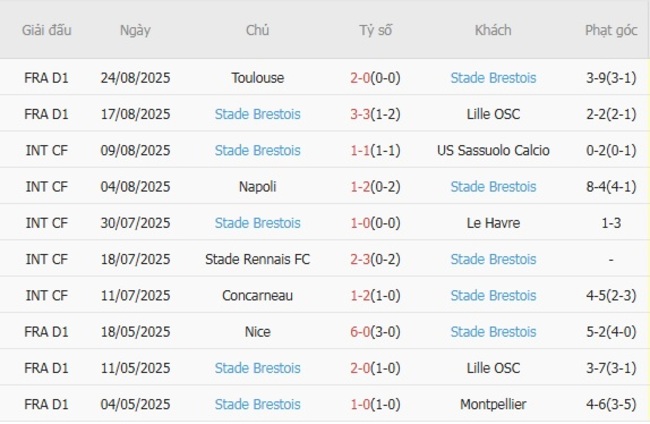The height and width of the screenshot is (424, 650).
Task: Click Napoli in the home column
Action: (x=257, y=187)
